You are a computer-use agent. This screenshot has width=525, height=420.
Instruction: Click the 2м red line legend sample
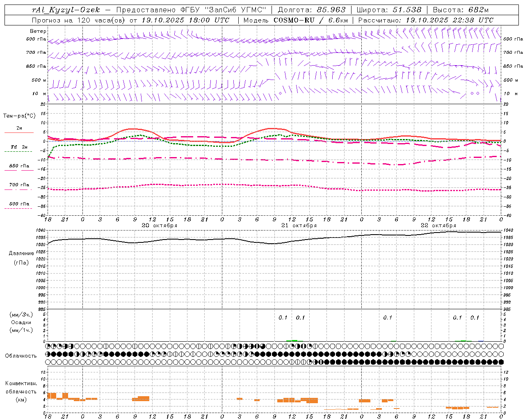coord(19,132)
